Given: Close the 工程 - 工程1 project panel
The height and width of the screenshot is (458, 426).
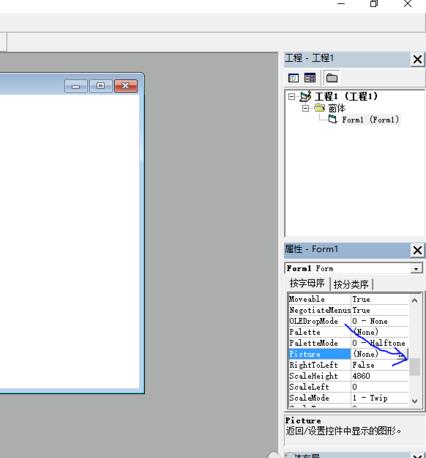Looking at the screenshot, I should [417, 60].
